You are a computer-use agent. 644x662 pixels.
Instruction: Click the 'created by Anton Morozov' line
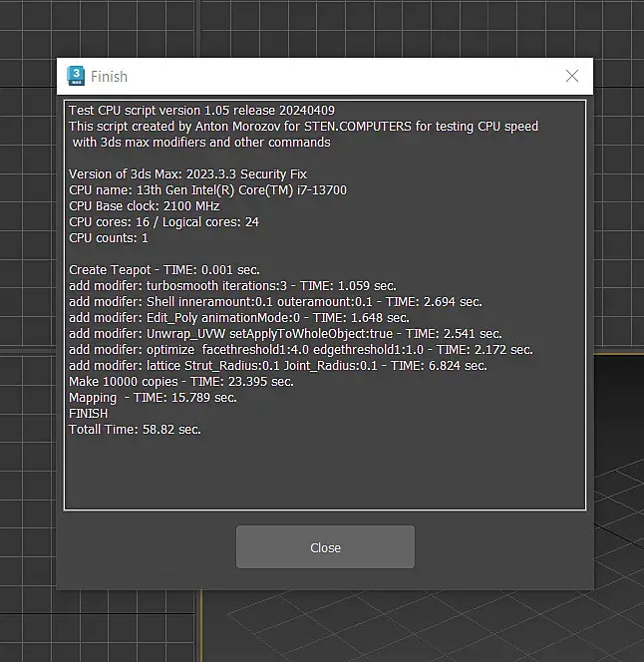(x=304, y=127)
